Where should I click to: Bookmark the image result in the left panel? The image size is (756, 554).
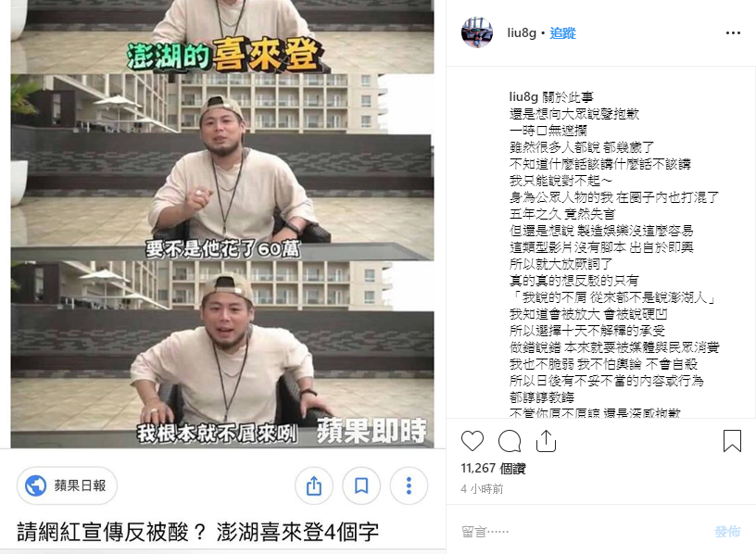click(361, 485)
